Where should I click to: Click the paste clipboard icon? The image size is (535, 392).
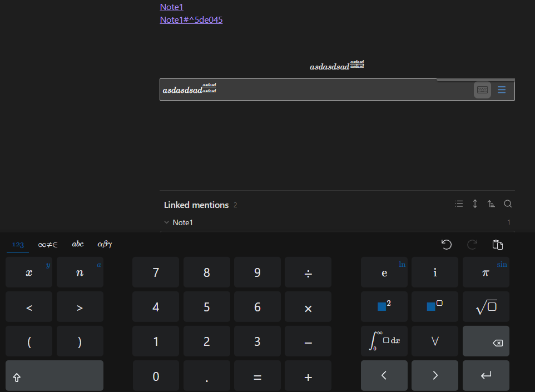pos(498,244)
